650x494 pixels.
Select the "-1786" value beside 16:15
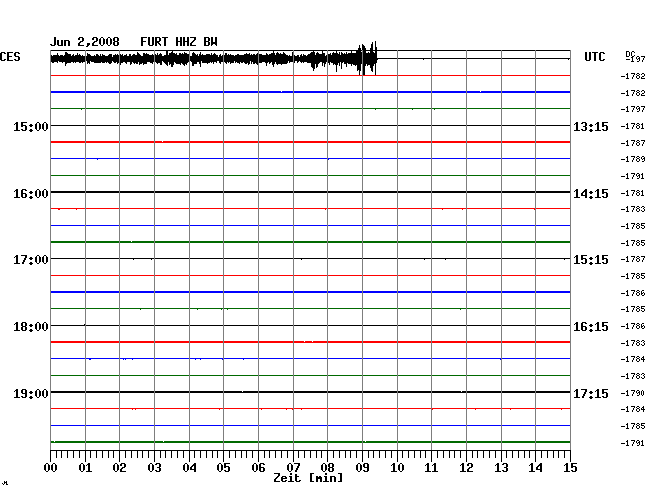(633, 326)
